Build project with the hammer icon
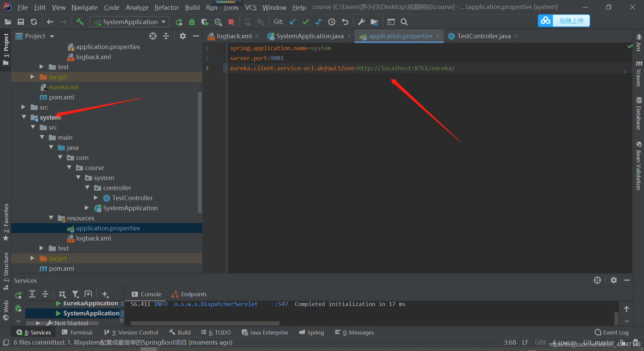The height and width of the screenshot is (351, 644). (80, 22)
